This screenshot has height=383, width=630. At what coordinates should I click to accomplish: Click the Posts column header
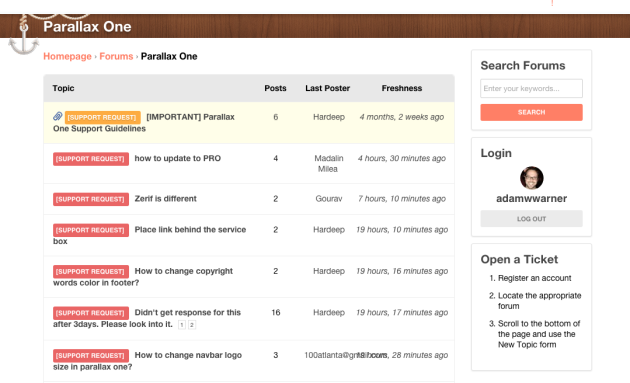(275, 88)
